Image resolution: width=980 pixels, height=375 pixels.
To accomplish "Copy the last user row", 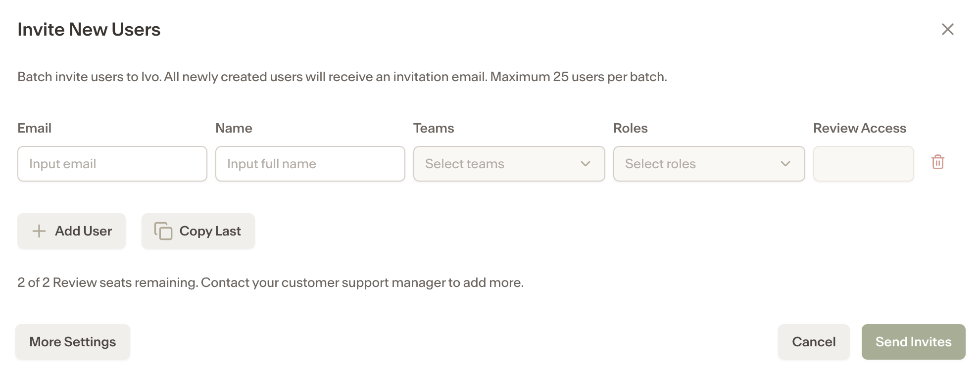I will (198, 231).
